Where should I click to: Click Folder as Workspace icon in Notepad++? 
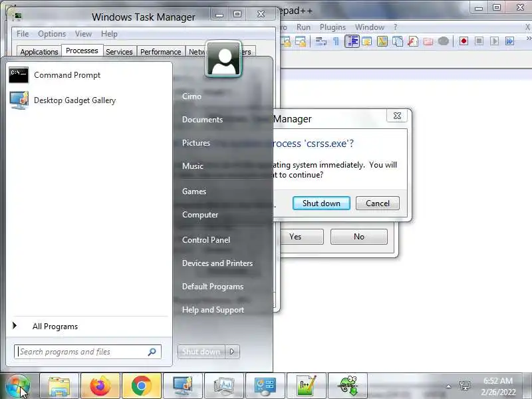coord(428,41)
